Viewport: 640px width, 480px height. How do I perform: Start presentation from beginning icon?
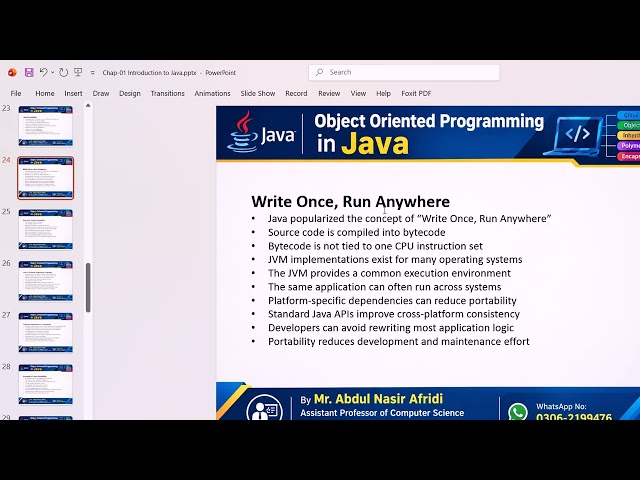[x=78, y=73]
